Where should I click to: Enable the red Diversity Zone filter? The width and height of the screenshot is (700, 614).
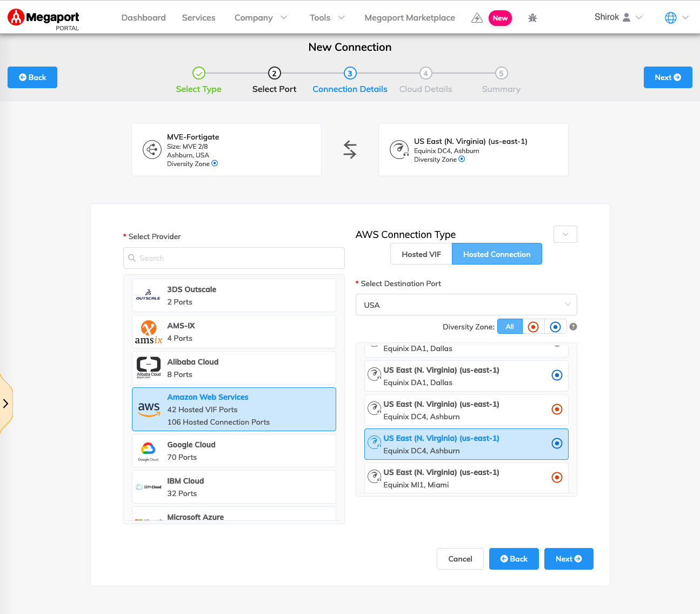[533, 326]
